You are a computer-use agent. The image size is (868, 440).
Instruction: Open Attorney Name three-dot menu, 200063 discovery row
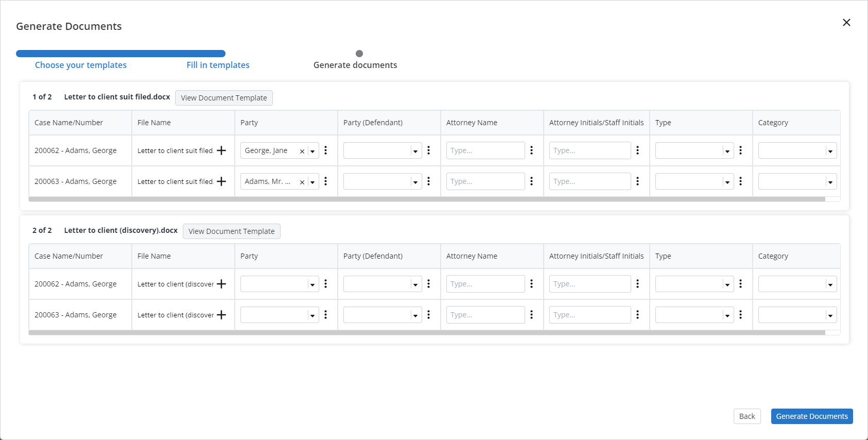click(531, 315)
